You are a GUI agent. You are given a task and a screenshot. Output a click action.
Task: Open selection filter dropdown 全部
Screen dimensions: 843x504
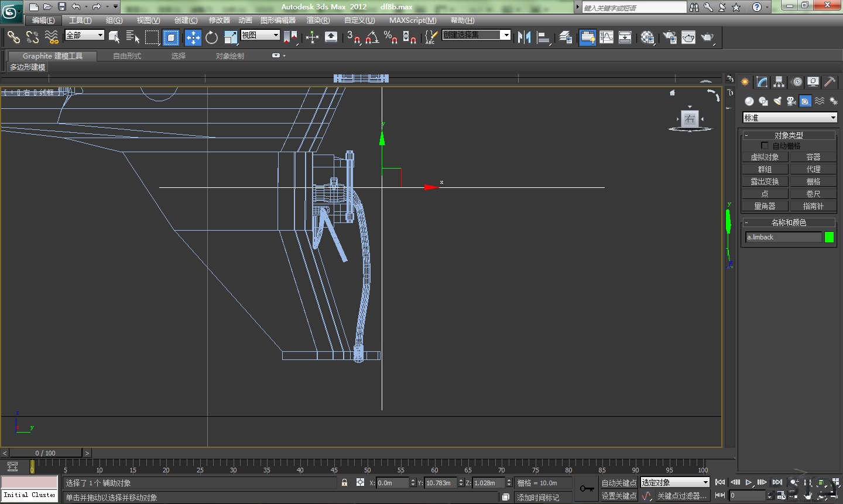[84, 35]
